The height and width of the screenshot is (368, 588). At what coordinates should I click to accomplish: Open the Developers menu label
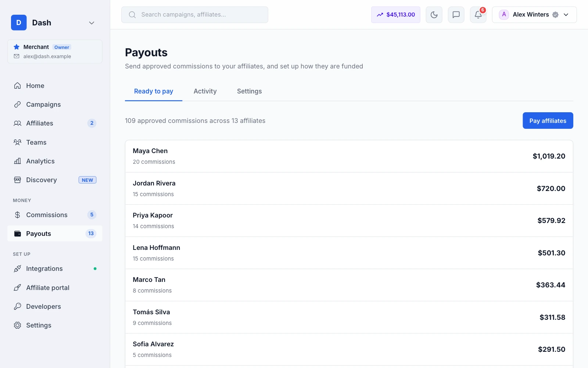(43, 307)
